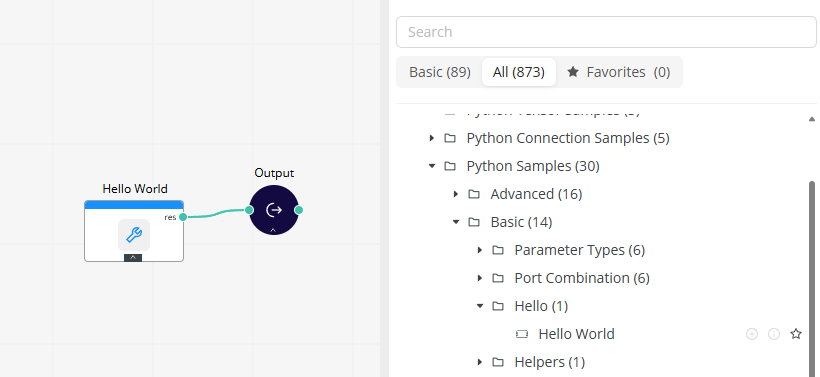Viewport: 820px width, 377px height.
Task: Expand the Python Connection Samples folder
Action: pyautogui.click(x=431, y=138)
